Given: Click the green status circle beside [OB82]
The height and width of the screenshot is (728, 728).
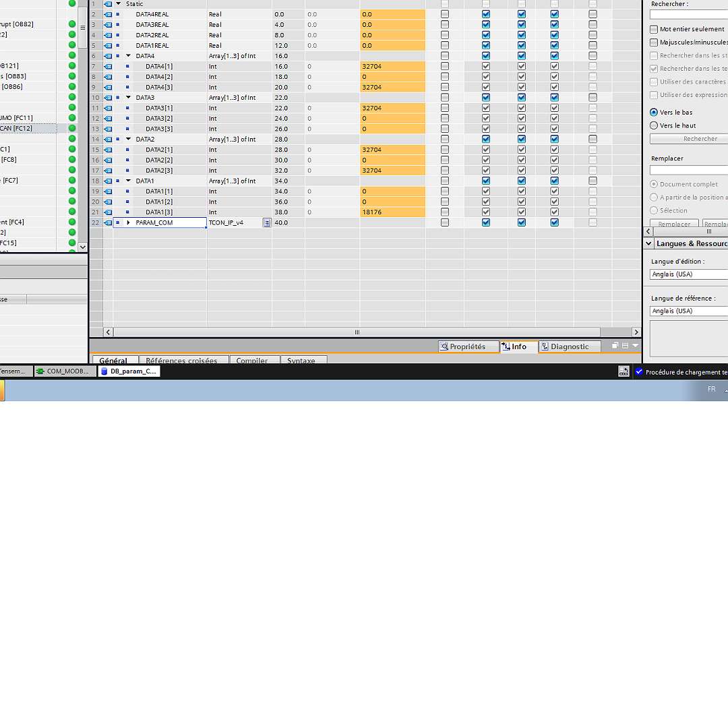Looking at the screenshot, I should pos(72,24).
